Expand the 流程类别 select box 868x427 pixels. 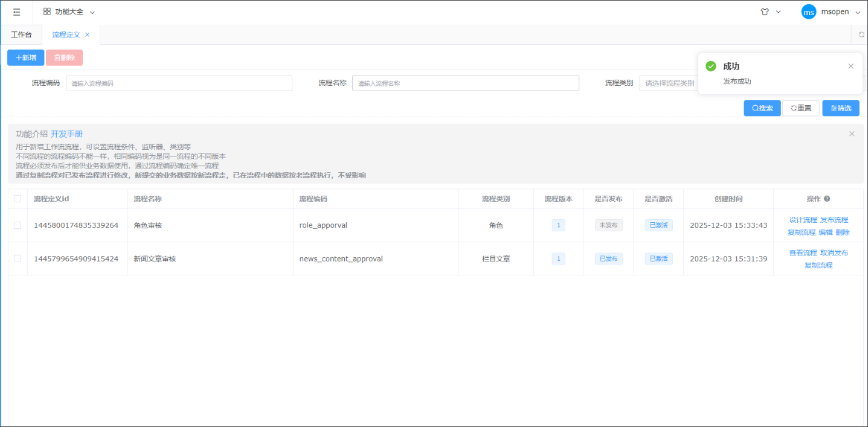point(667,83)
